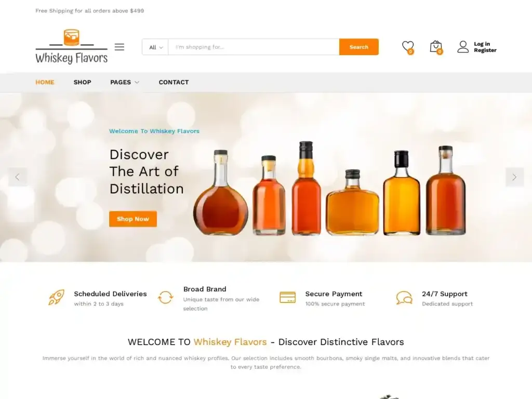Screen dimensions: 532x399
Task: Click the 24/7 Support chat bubble icon
Action: coord(404,297)
